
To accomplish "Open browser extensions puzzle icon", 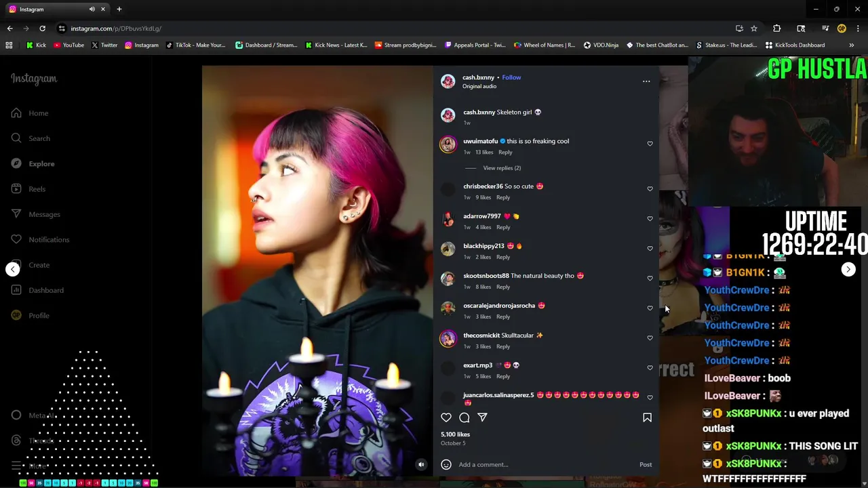I will tap(777, 28).
